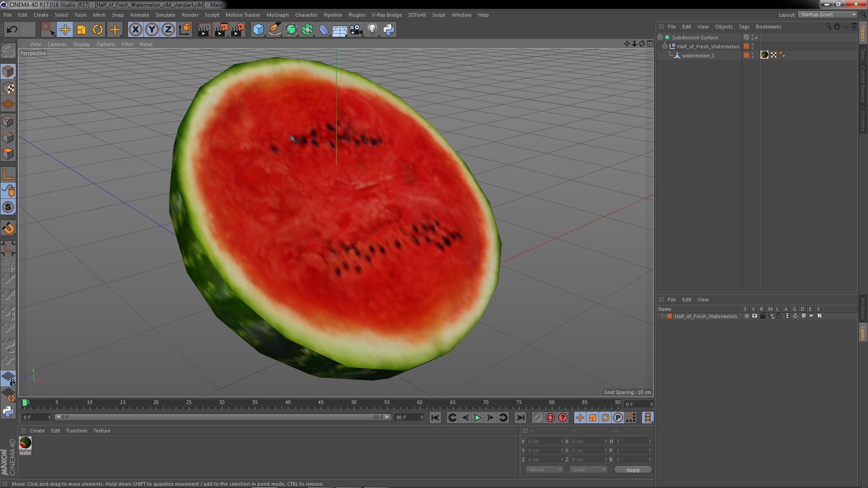868x488 pixels.
Task: Switch to Points mode icon
Action: 8,121
